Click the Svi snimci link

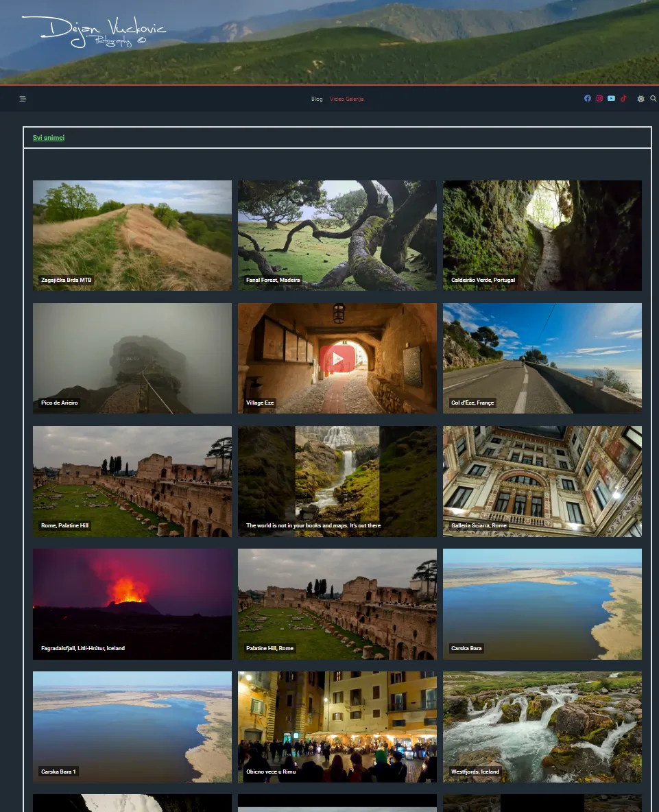click(49, 138)
